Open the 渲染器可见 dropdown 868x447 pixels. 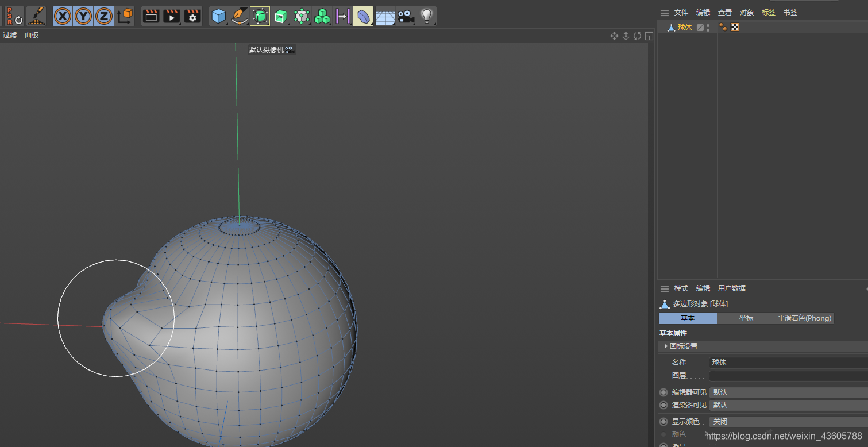point(788,405)
